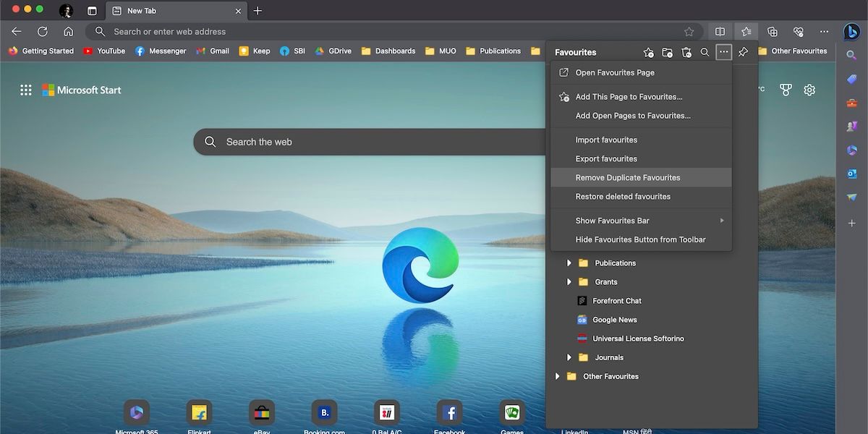This screenshot has width=868, height=434.
Task: Select Open Favourites Page
Action: 615,72
